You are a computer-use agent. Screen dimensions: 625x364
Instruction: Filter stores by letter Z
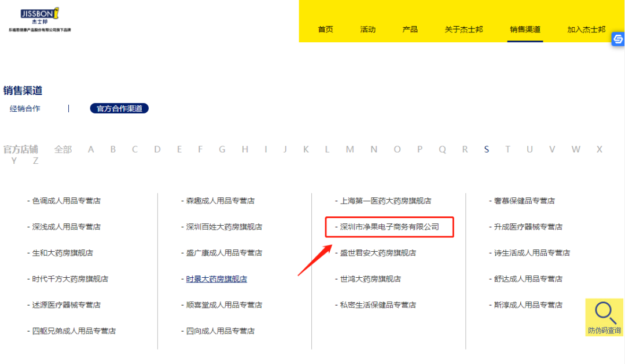click(36, 161)
